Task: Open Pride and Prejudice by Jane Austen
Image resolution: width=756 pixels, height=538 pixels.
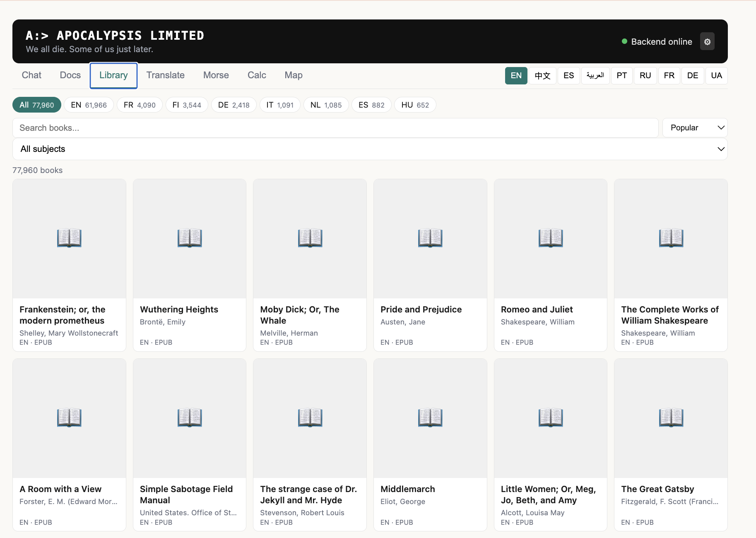Action: tap(430, 238)
